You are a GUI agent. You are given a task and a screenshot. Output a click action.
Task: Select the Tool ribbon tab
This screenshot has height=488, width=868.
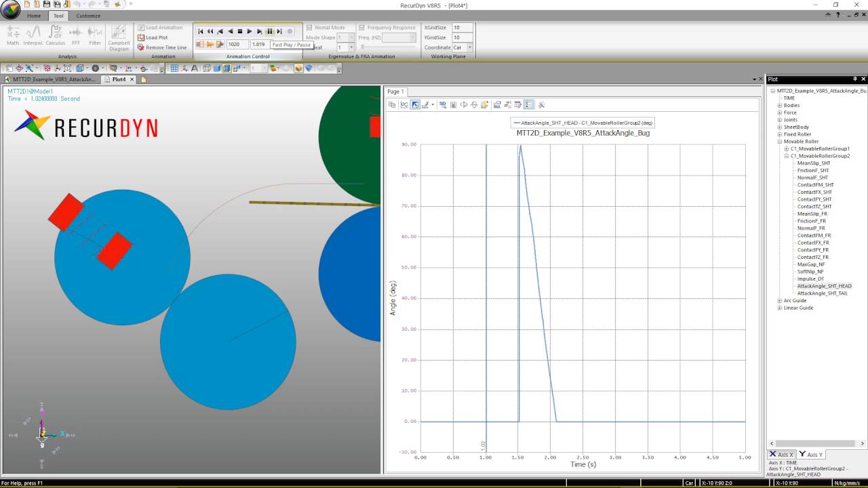58,16
